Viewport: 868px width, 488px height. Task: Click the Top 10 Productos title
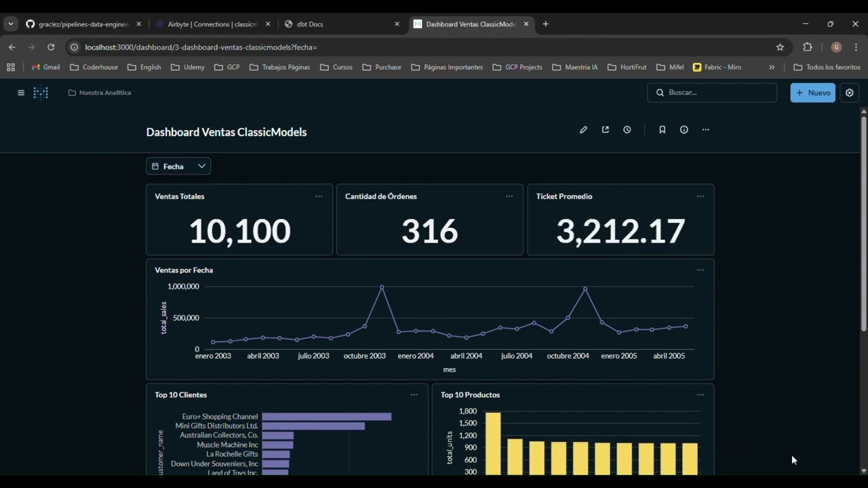click(470, 394)
